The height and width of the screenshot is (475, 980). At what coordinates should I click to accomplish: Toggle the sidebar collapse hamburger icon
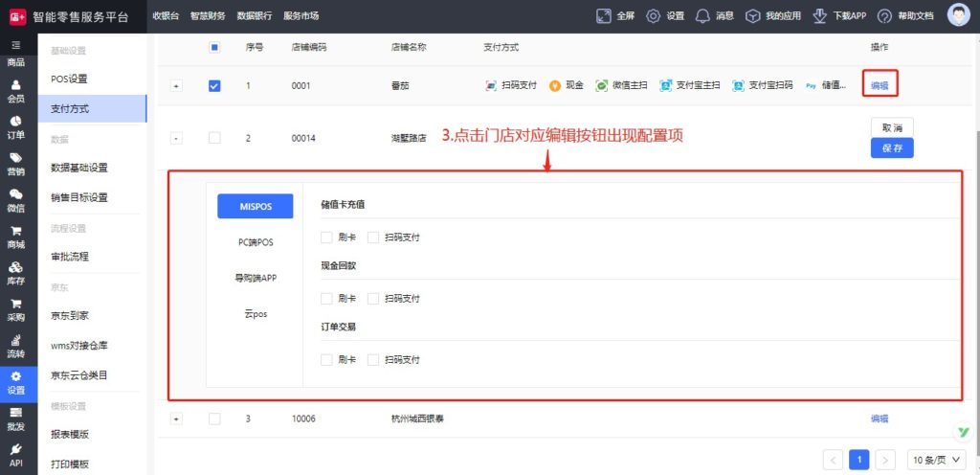point(16,45)
